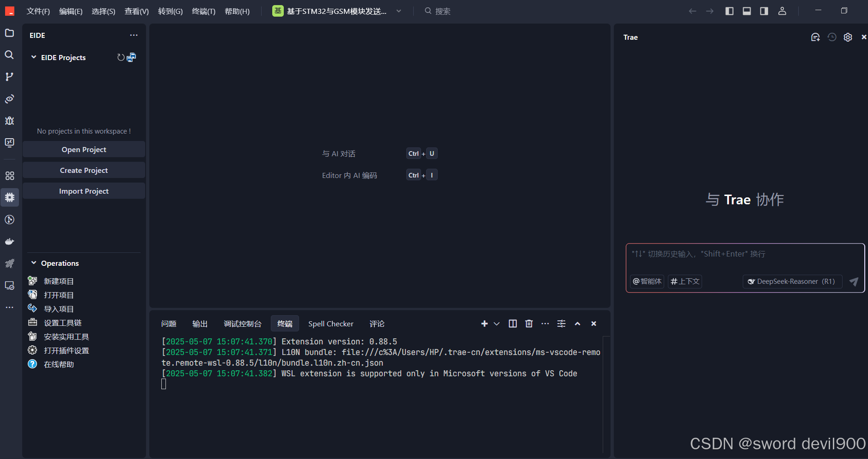The height and width of the screenshot is (459, 868).
Task: Close the bottom terminal panel
Action: click(593, 324)
